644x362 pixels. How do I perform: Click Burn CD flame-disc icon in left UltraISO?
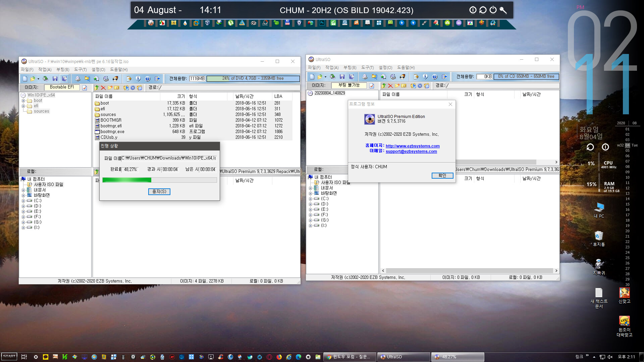(x=115, y=79)
